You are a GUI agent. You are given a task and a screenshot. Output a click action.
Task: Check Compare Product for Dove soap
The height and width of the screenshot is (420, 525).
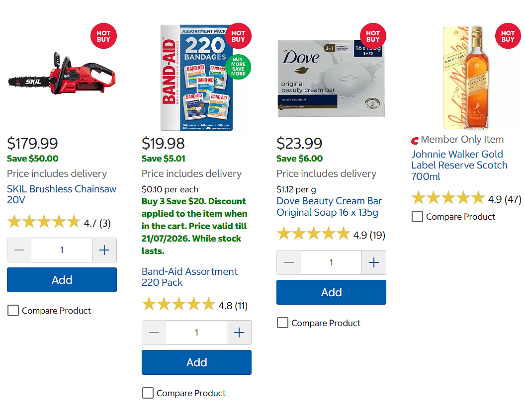(x=282, y=323)
